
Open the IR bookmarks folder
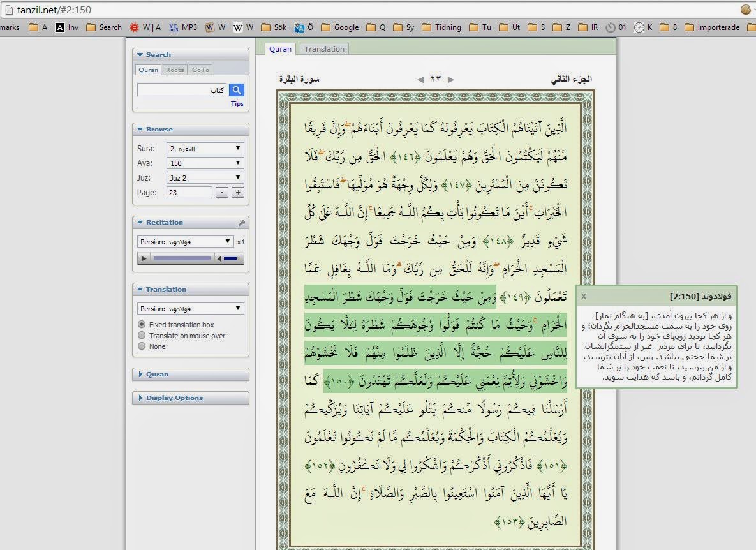pos(588,27)
